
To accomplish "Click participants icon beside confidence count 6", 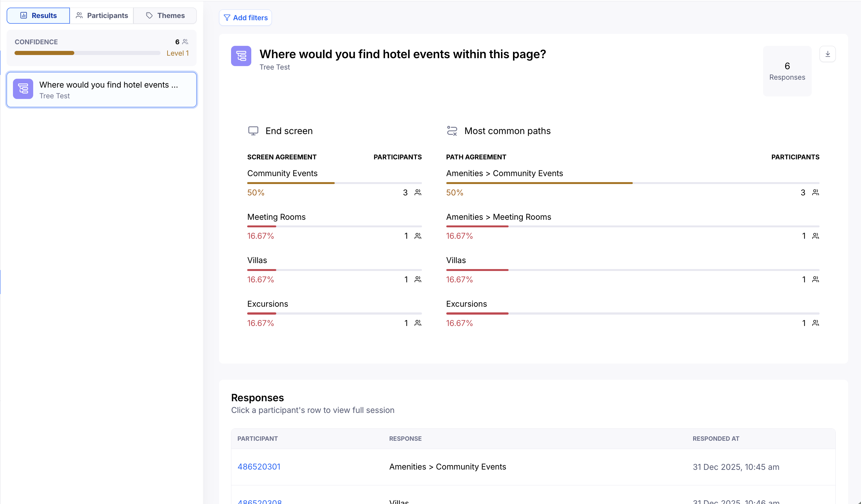I will [185, 42].
